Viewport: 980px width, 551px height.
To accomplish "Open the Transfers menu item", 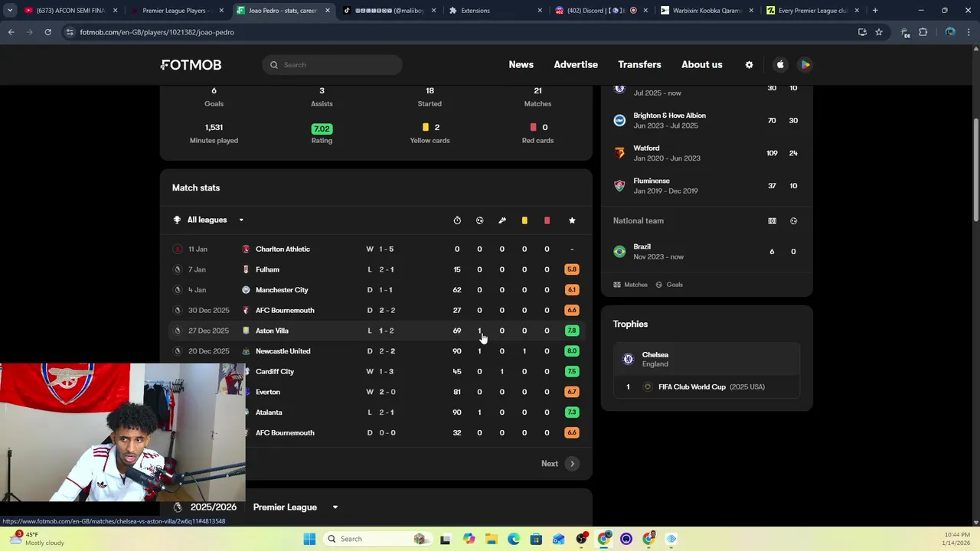I will [x=639, y=65].
